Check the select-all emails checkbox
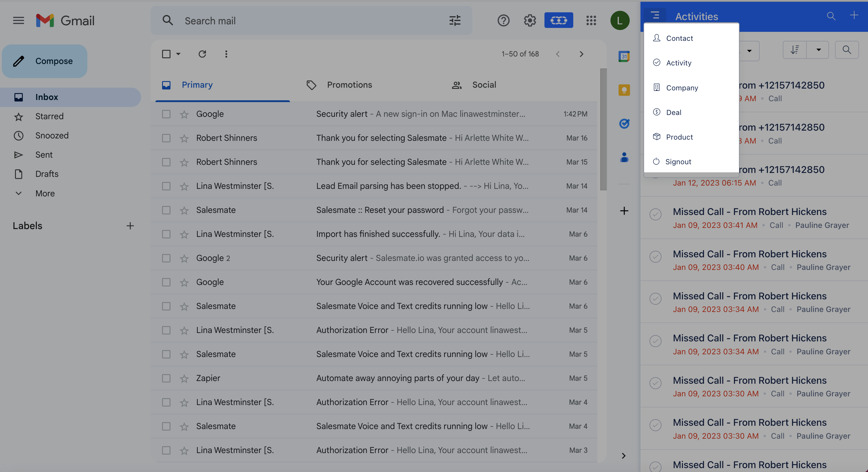This screenshot has height=472, width=868. 166,54
